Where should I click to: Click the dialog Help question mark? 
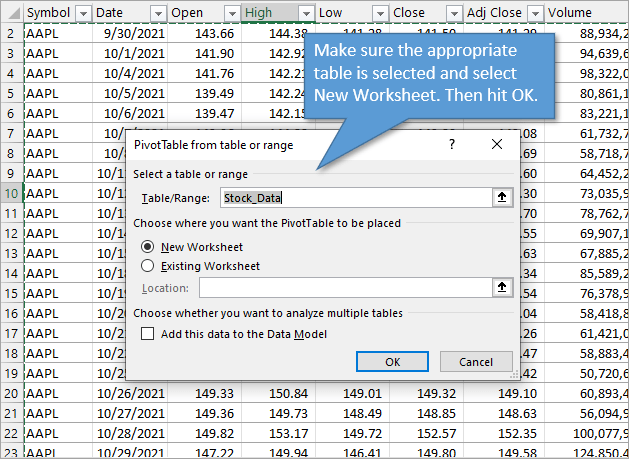pyautogui.click(x=452, y=145)
